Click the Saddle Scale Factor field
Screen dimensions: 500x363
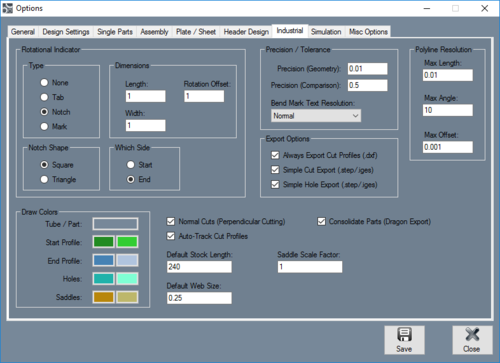click(310, 267)
